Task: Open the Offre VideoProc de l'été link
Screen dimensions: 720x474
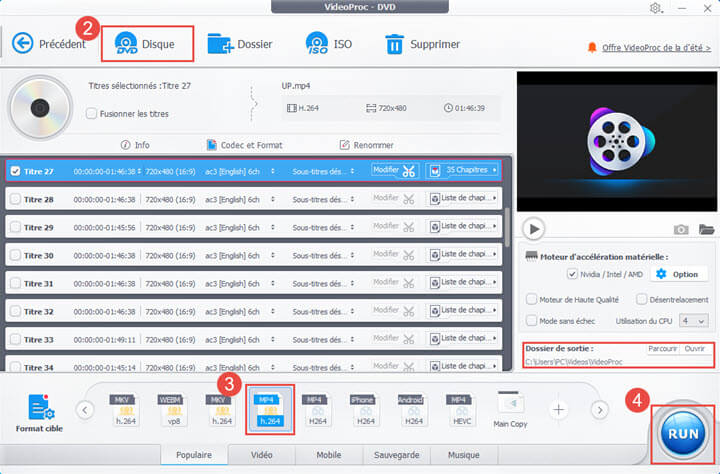Action: [656, 47]
